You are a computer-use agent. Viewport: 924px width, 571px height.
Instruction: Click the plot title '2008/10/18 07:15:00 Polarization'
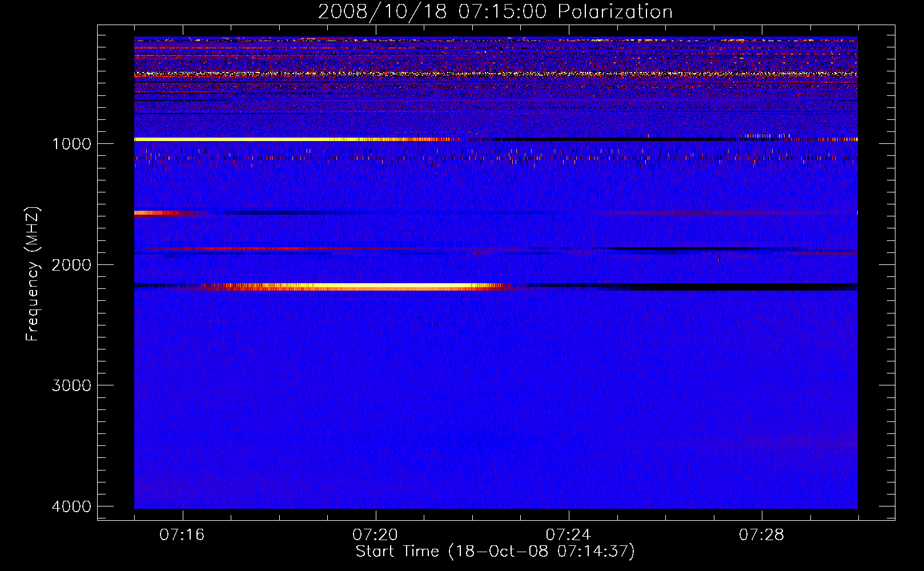495,11
